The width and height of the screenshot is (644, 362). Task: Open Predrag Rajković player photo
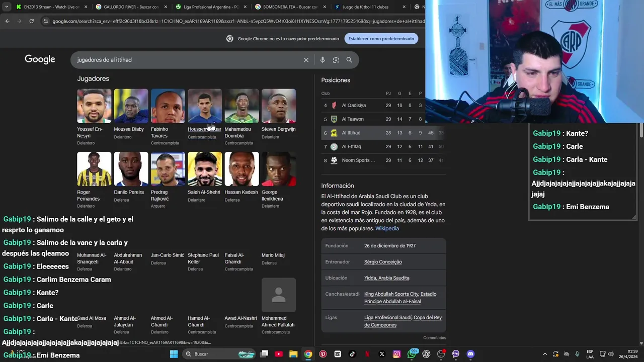point(168,169)
